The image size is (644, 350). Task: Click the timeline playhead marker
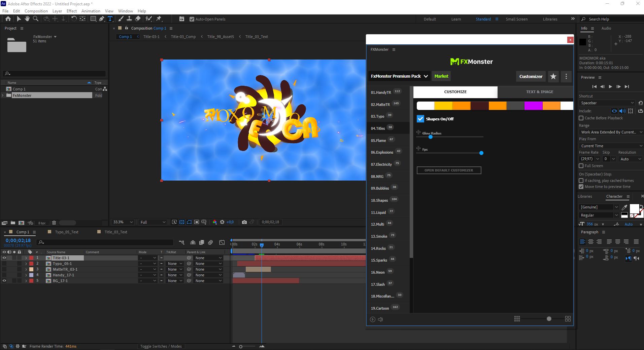[262, 245]
